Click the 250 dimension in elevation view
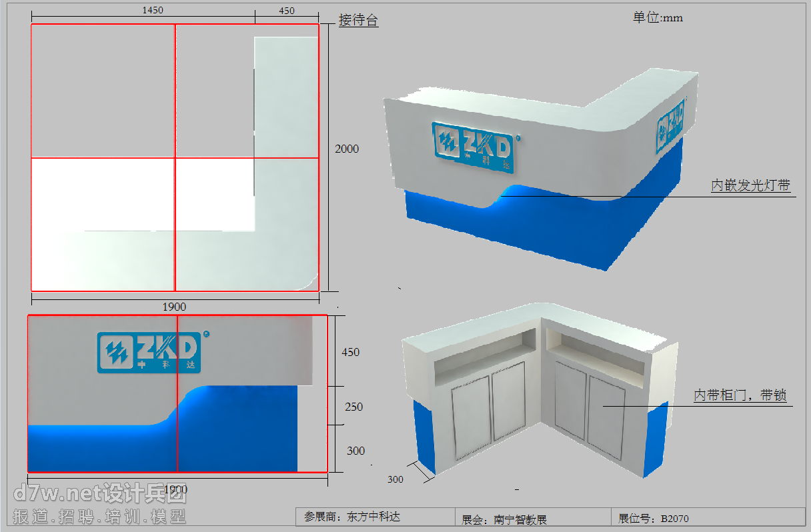 (354, 407)
